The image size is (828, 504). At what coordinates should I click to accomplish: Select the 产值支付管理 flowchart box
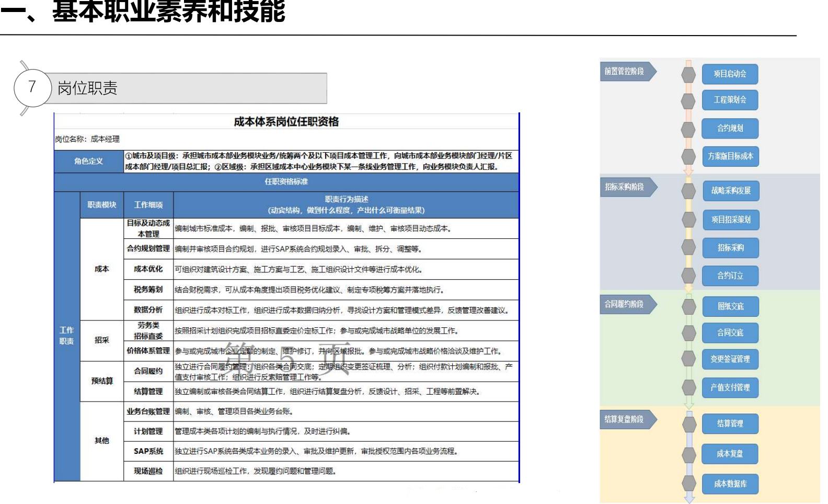coord(730,387)
